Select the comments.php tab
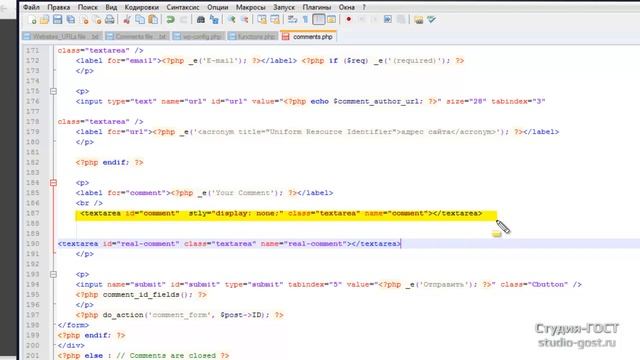The height and width of the screenshot is (360, 640). click(308, 36)
